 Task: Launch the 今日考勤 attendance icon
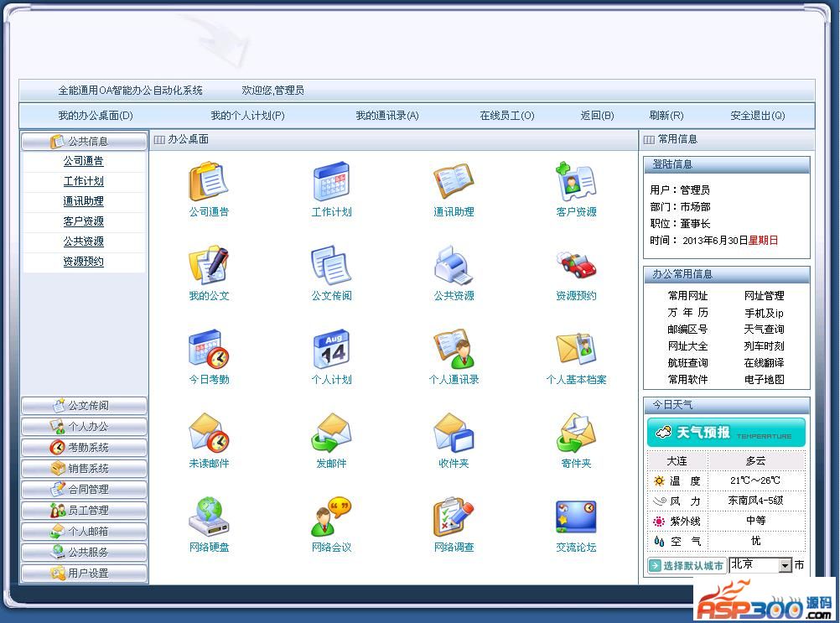pyautogui.click(x=208, y=350)
